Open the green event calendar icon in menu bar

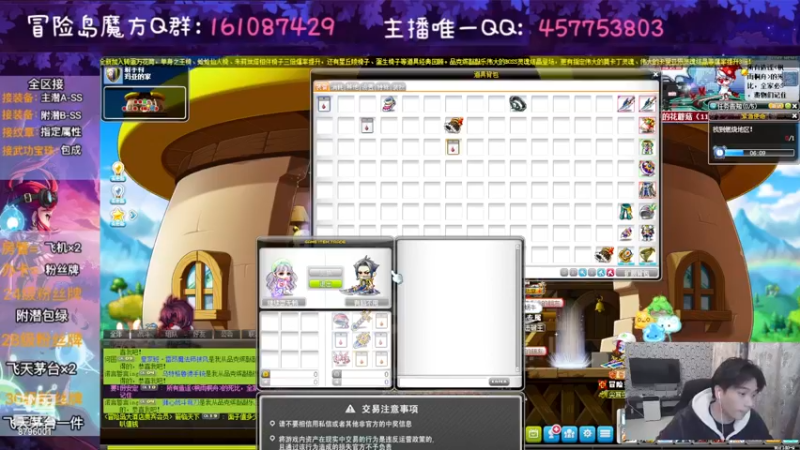click(x=534, y=434)
